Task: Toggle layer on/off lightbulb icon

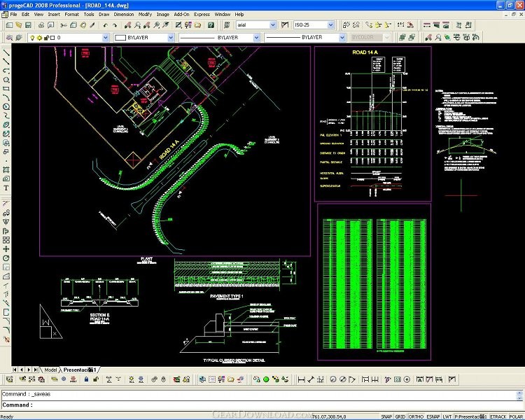Action: pos(32,38)
